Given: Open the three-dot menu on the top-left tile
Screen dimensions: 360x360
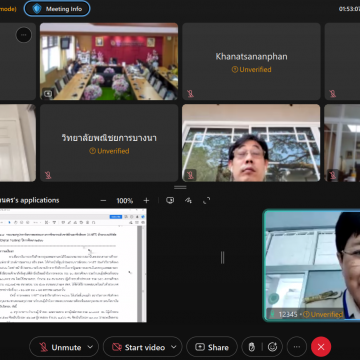Looking at the screenshot, I should (x=23, y=35).
